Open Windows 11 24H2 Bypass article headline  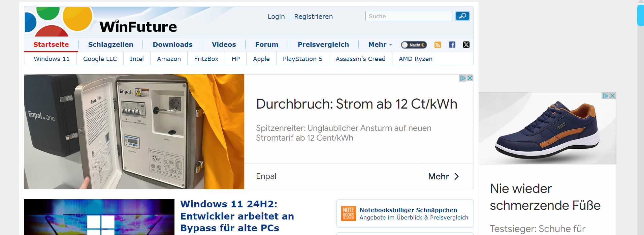coord(237,216)
